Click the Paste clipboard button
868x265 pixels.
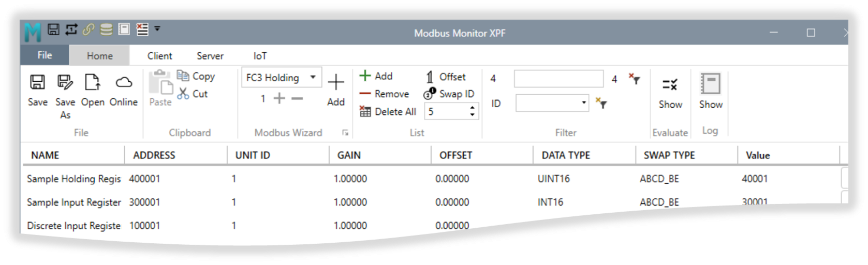160,89
